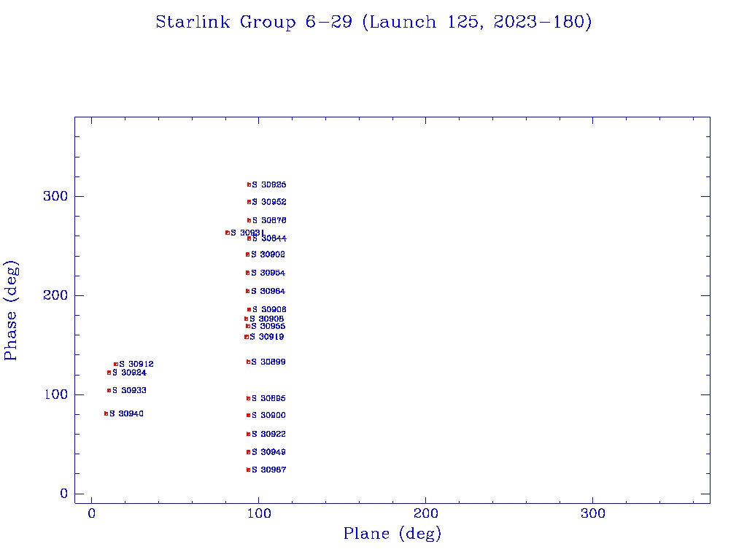Screen dimensions: 747x560
Task: Select the S 30899 label
Action: [268, 362]
